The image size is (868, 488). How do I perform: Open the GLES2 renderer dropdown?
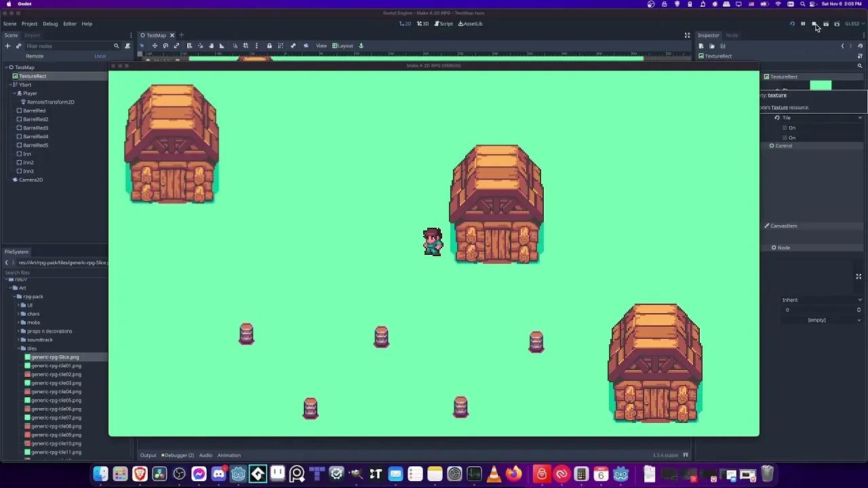(854, 24)
